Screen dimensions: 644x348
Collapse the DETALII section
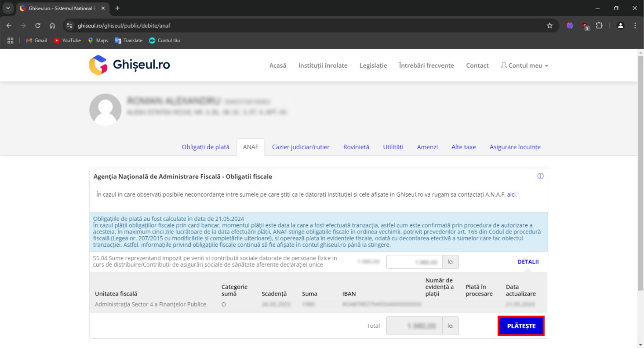pos(528,262)
